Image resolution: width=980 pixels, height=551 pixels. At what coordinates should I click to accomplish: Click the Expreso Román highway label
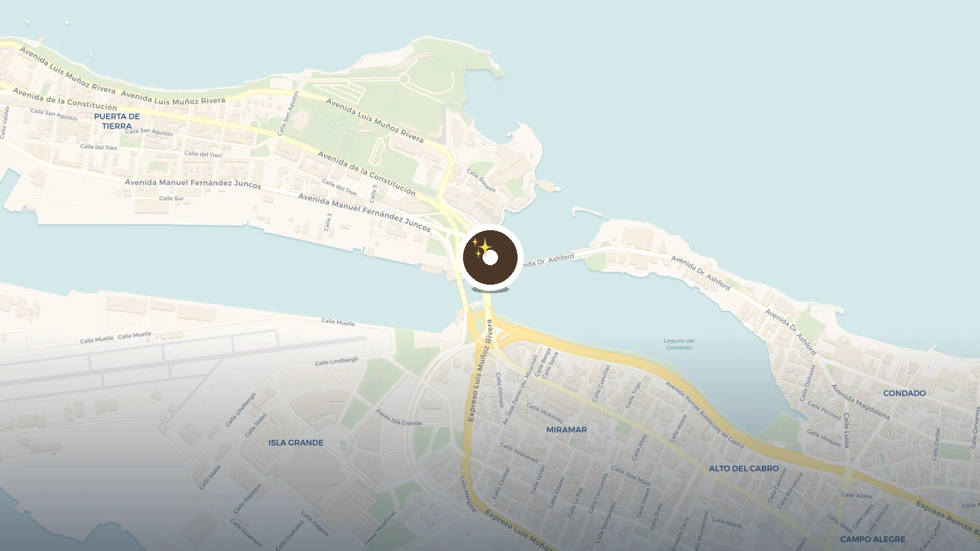[x=948, y=516]
